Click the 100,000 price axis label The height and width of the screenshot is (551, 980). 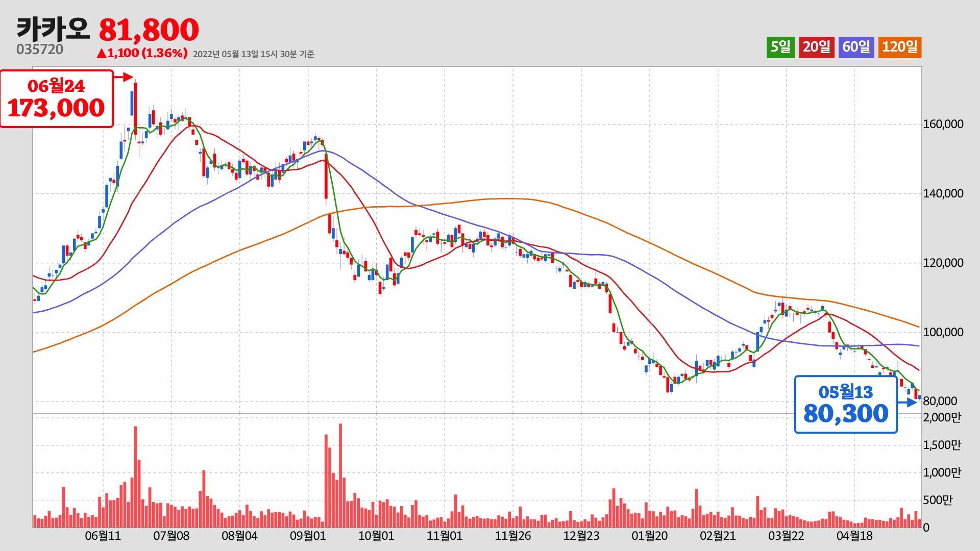tap(943, 333)
